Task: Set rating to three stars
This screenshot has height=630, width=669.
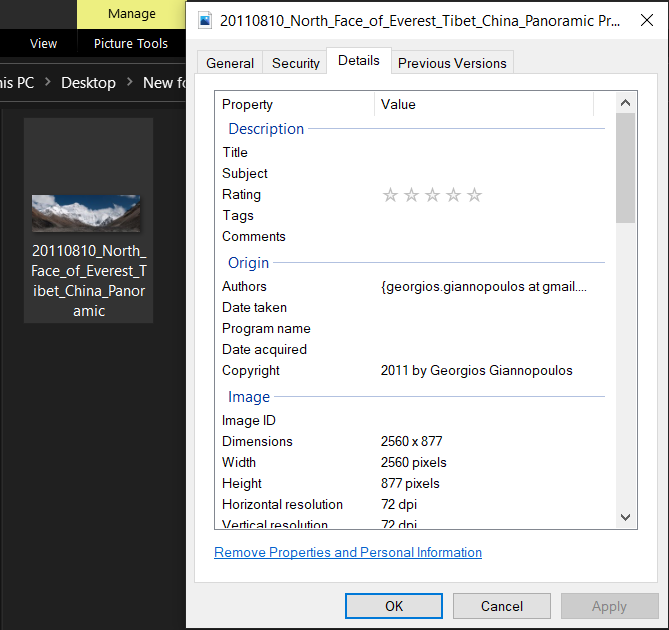Action: 432,195
